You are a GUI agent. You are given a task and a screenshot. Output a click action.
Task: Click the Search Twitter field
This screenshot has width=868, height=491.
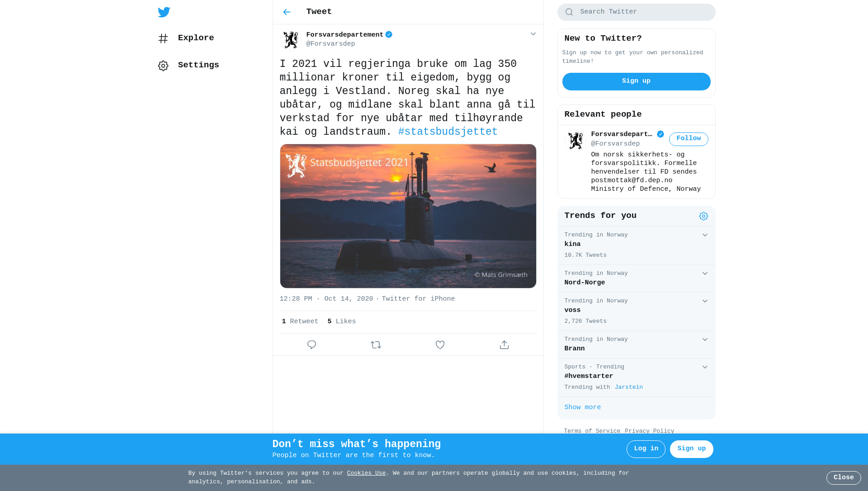[x=636, y=12]
